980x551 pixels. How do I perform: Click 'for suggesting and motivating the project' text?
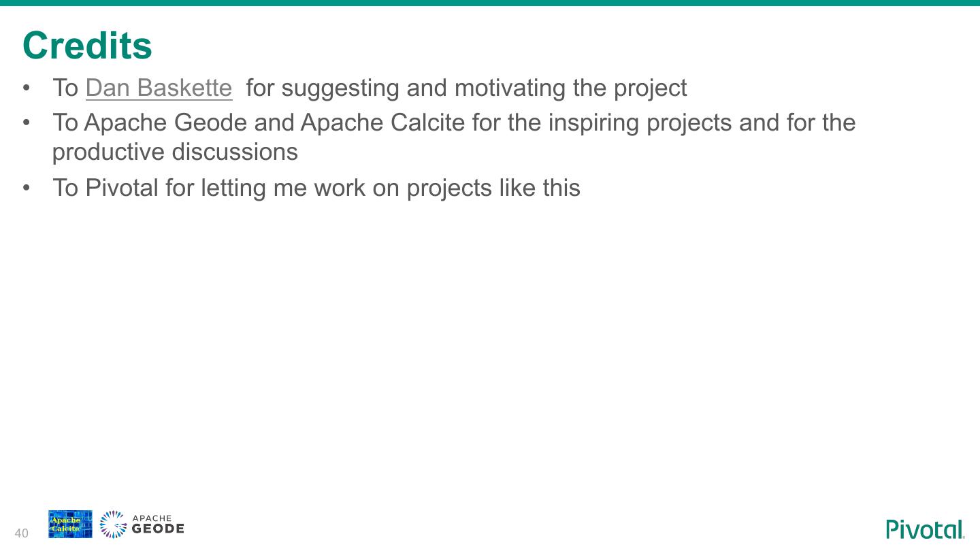pos(466,88)
